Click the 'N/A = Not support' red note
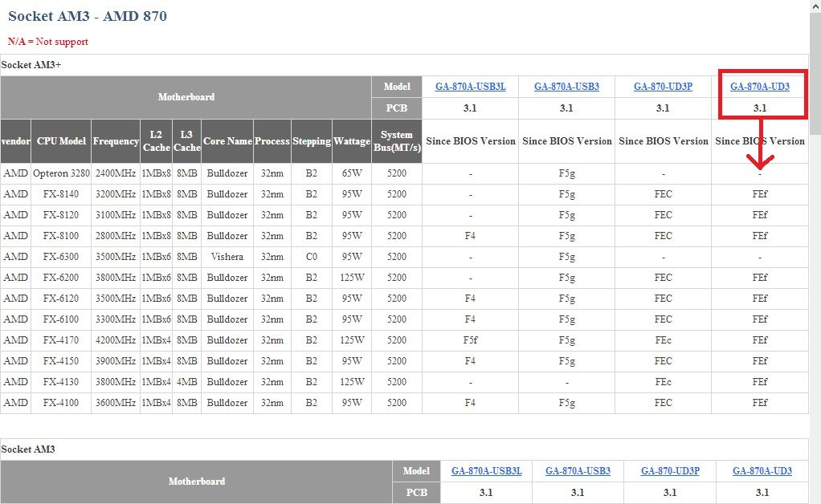This screenshot has height=504, width=821. [x=48, y=42]
